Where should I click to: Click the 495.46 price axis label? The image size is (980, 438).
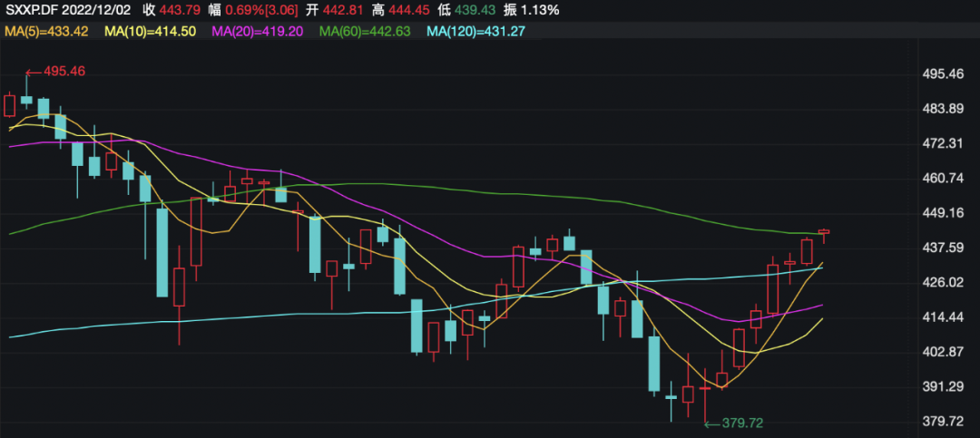(x=943, y=74)
